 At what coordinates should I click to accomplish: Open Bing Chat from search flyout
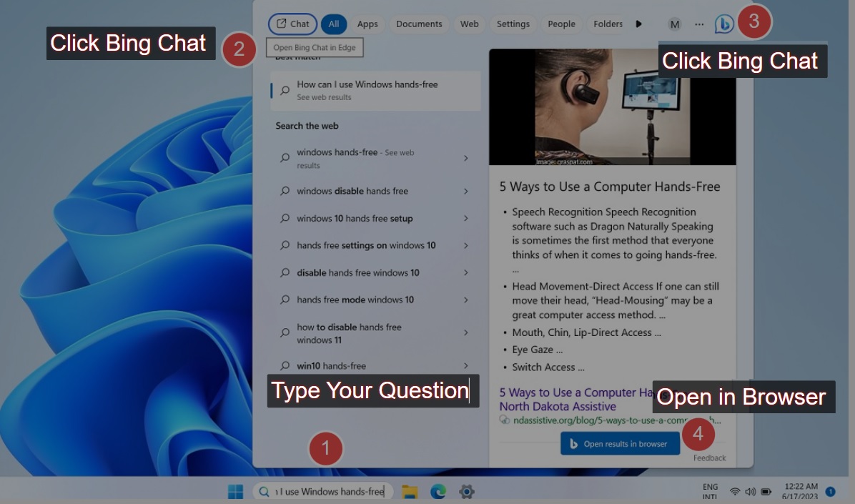pyautogui.click(x=724, y=24)
